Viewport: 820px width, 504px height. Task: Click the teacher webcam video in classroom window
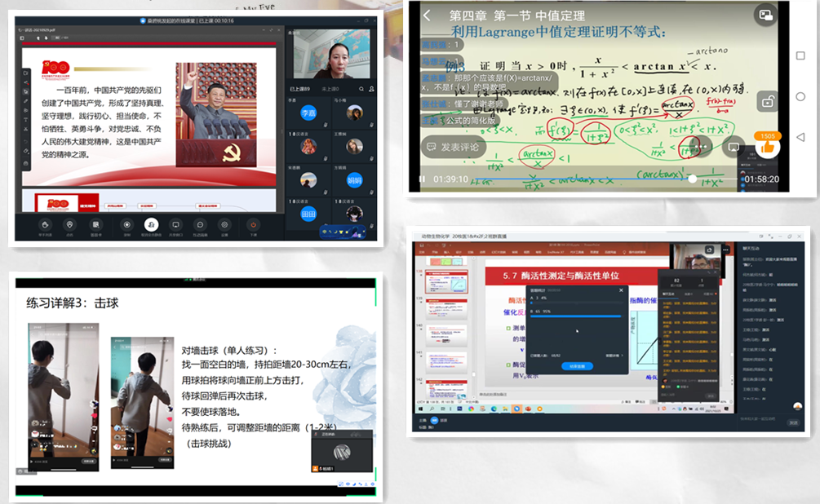[x=332, y=54]
